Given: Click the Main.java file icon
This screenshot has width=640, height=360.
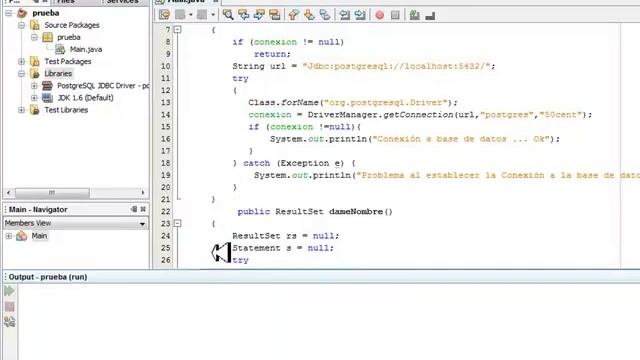Looking at the screenshot, I should pyautogui.click(x=60, y=49).
